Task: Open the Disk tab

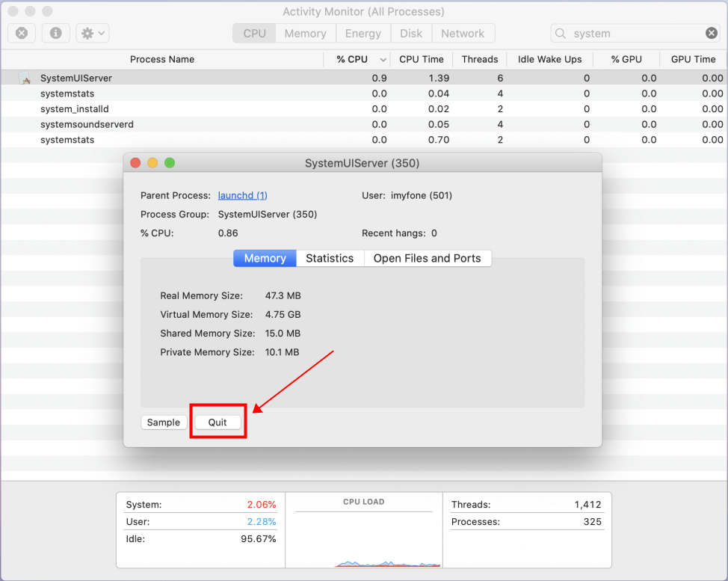Action: pos(411,33)
